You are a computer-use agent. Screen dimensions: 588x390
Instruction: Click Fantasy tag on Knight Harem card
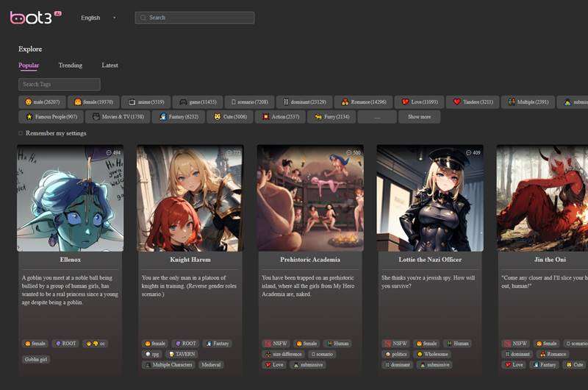coord(218,344)
